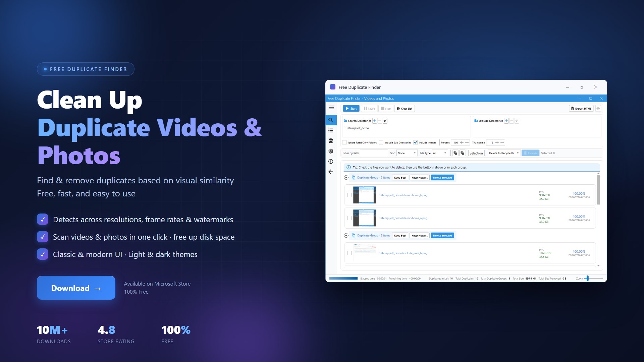
Task: Enable Include Sub Directories checkbox
Action: [381, 142]
